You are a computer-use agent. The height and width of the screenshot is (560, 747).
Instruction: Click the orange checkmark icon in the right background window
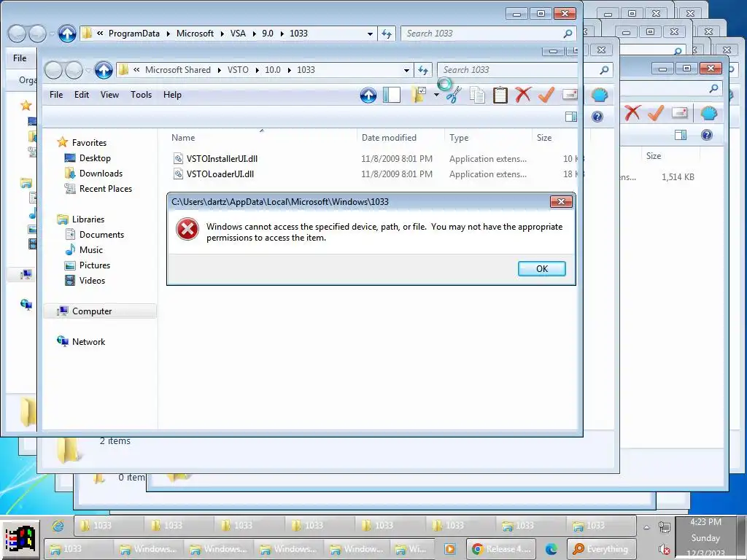(x=656, y=113)
